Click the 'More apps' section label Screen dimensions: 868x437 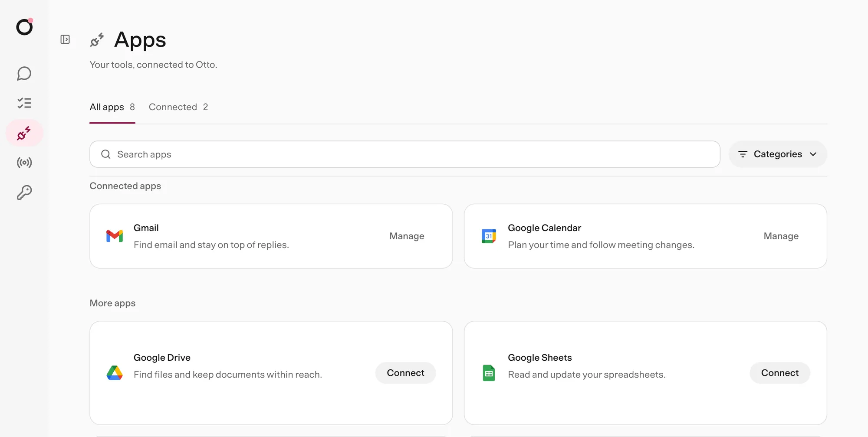click(112, 303)
